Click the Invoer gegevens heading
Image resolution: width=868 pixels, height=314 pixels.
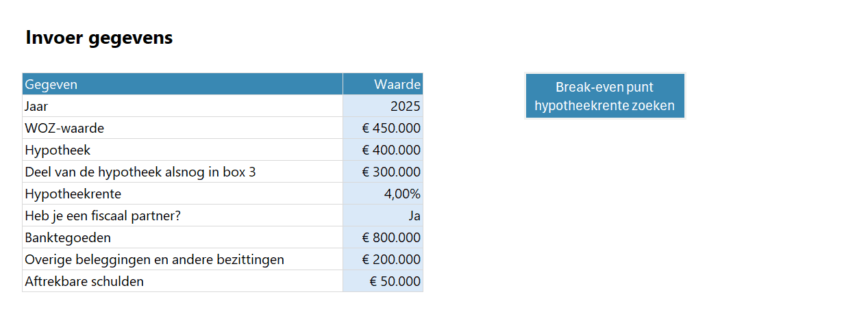[99, 38]
